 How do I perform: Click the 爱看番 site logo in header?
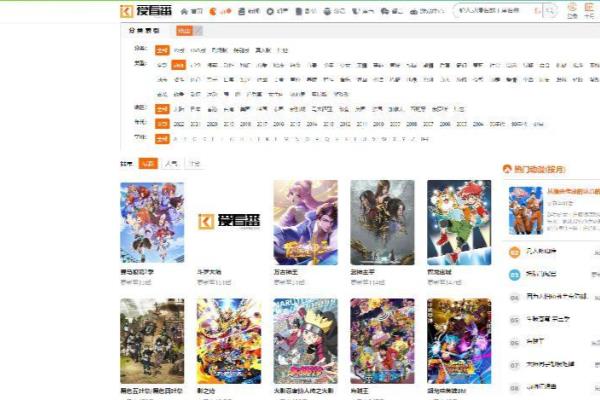click(146, 11)
